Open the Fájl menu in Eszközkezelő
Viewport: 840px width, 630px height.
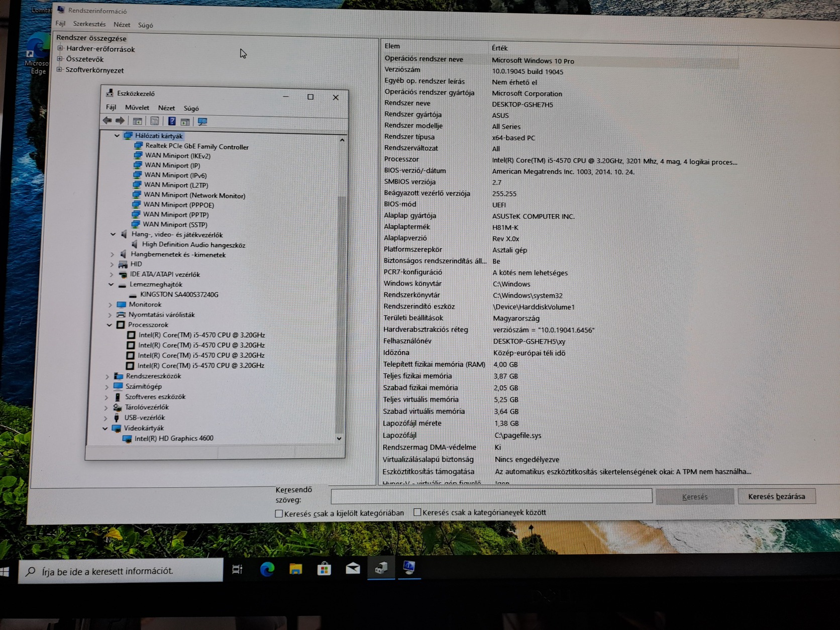[111, 107]
